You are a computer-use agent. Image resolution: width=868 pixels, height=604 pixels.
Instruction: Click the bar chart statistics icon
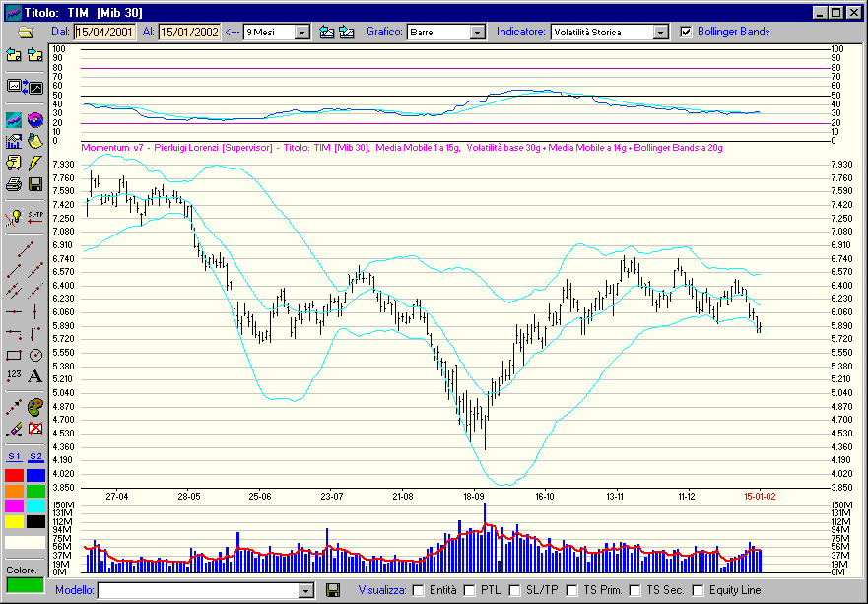[14, 141]
